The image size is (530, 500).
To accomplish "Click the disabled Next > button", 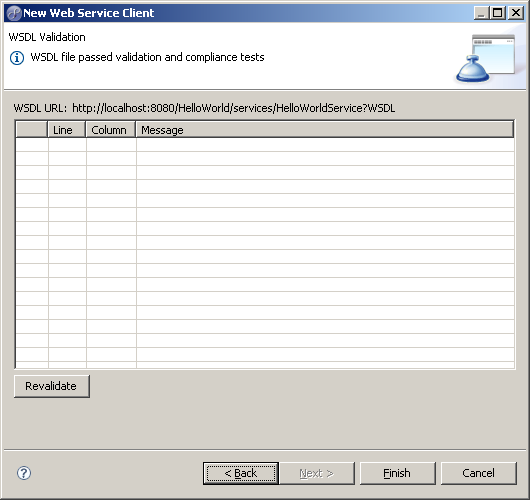I will tap(317, 473).
